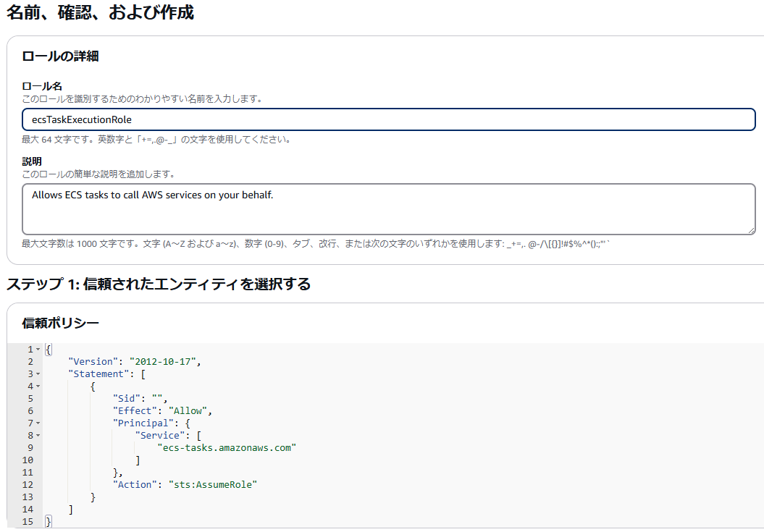Click line number 12 in the gutter

click(x=28, y=485)
